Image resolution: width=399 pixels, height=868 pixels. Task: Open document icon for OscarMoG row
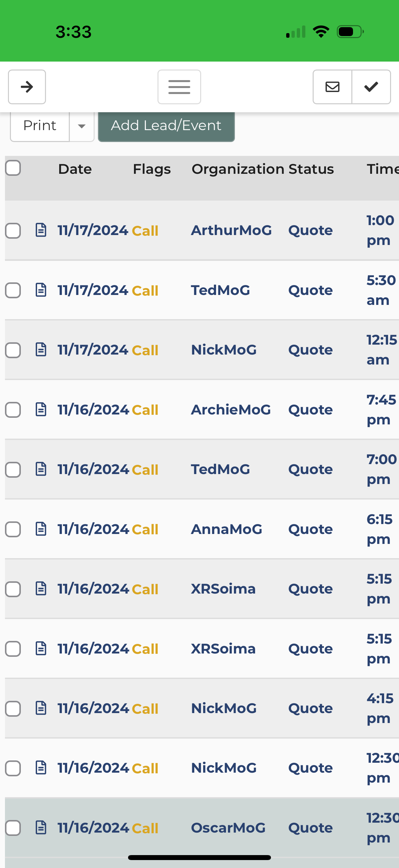(41, 827)
